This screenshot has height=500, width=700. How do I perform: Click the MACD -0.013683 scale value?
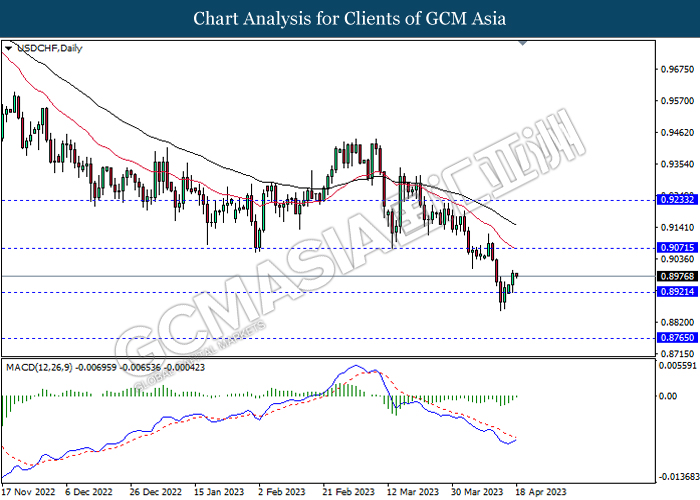point(679,477)
